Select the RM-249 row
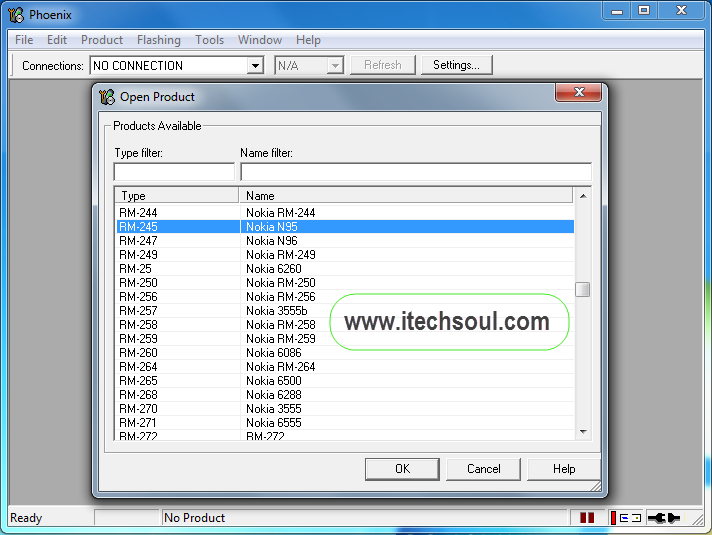712x535 pixels. click(345, 255)
